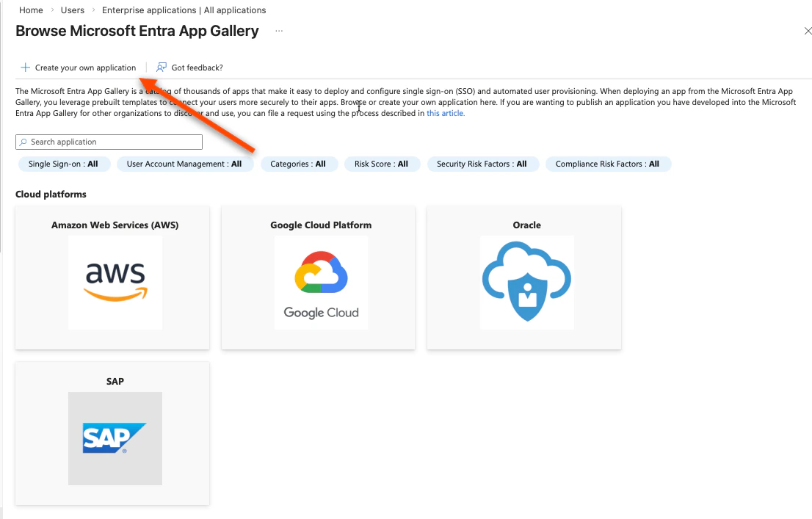
Task: Open the SAP logo tile
Action: [115, 438]
